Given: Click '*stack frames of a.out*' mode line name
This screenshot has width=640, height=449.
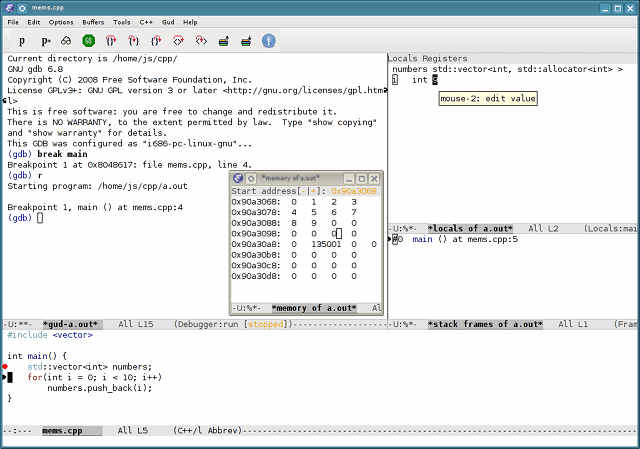Looking at the screenshot, I should click(x=485, y=325).
